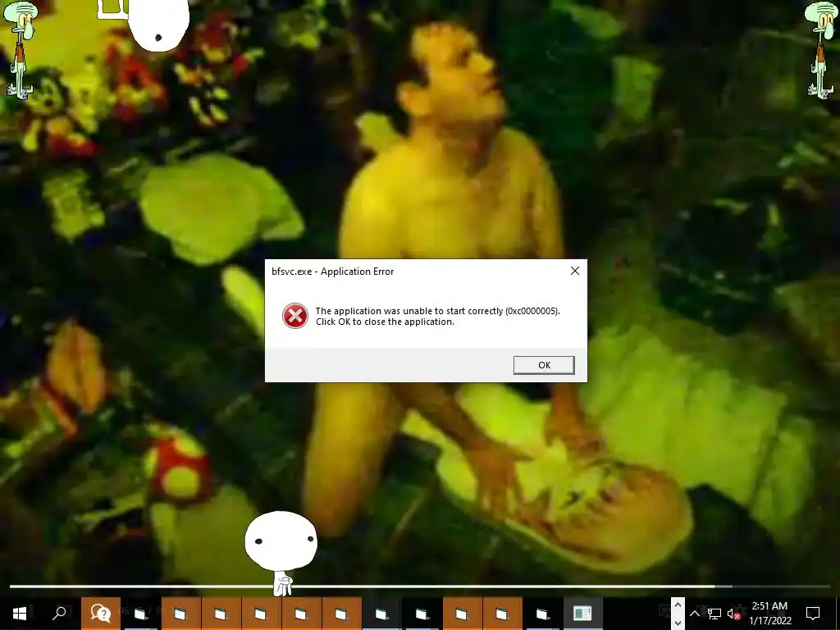Click the 'Click OK to close the application.' line
Viewport: 840px width, 630px height.
(x=385, y=322)
